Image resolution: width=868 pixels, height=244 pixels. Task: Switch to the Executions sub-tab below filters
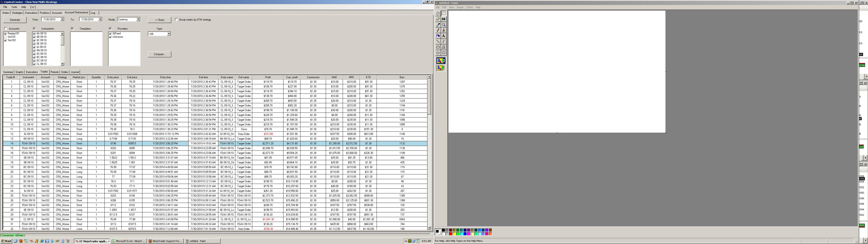click(32, 72)
